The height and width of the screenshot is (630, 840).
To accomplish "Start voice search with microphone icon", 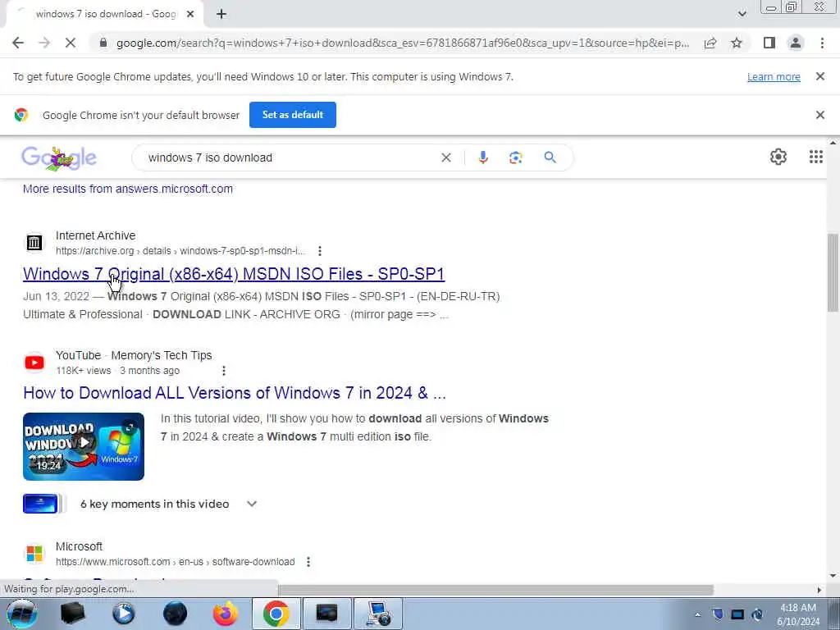I will click(482, 157).
